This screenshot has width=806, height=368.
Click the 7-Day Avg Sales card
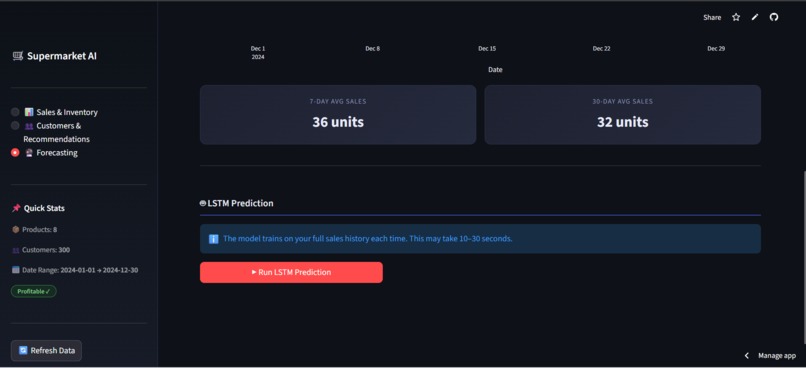(338, 115)
